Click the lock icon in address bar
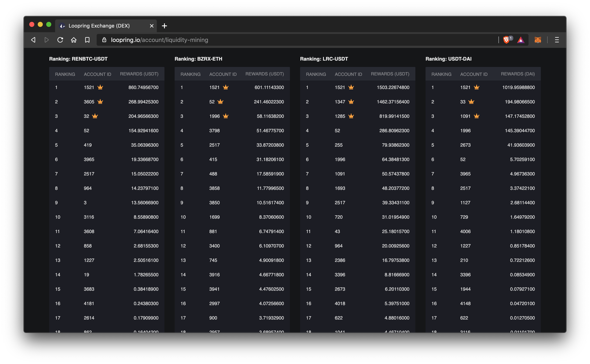Screen dimensions: 590x364 (x=104, y=40)
